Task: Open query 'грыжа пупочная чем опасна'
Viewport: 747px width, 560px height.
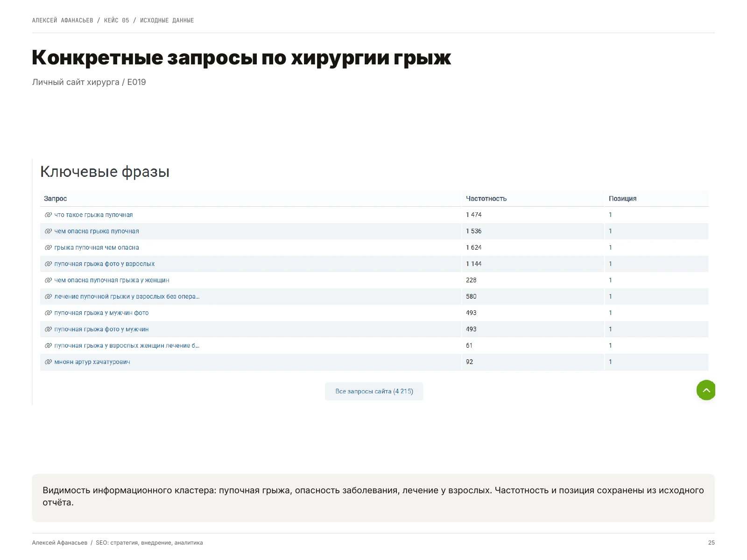Action: pos(97,247)
